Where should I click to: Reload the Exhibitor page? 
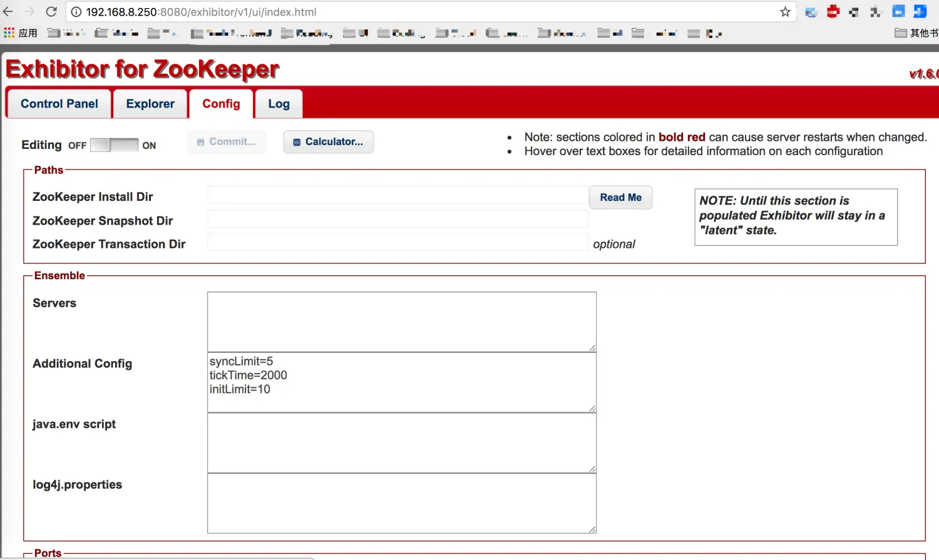51,12
